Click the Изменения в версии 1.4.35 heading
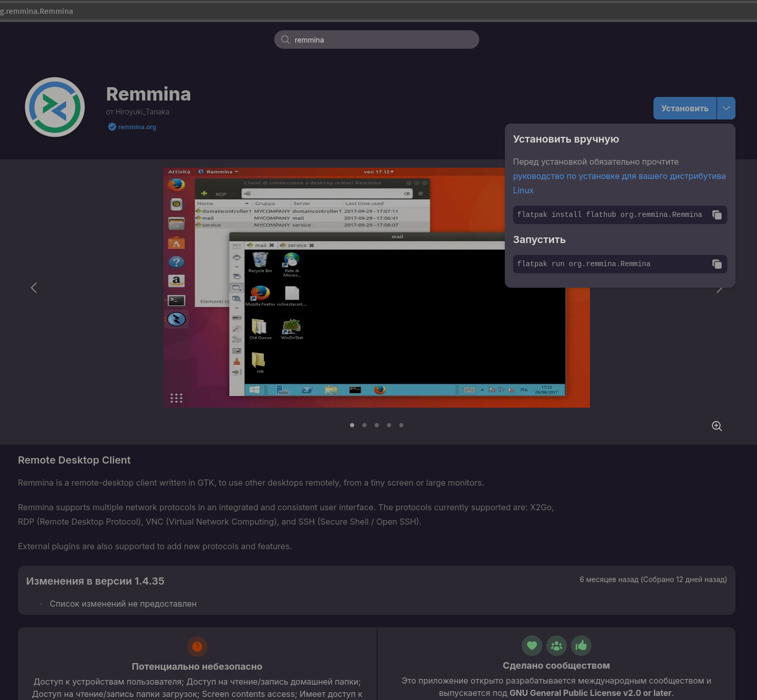Screen dimensions: 757x700 [x=95, y=581]
